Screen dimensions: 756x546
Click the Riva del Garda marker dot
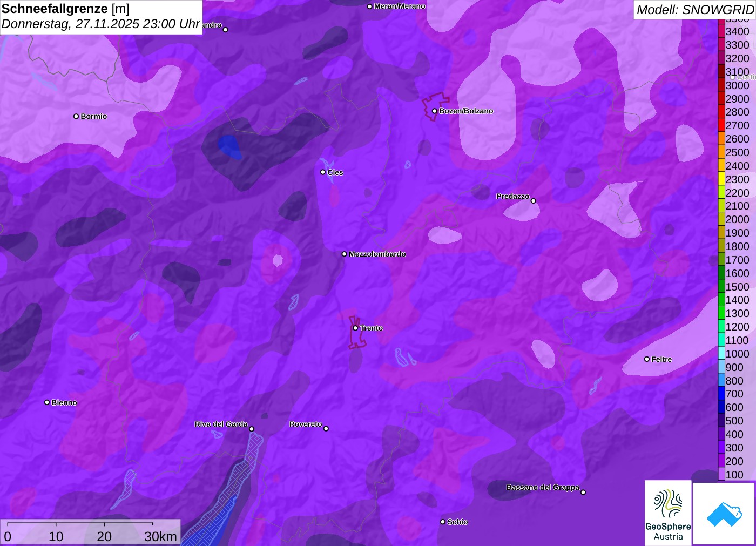coord(252,429)
